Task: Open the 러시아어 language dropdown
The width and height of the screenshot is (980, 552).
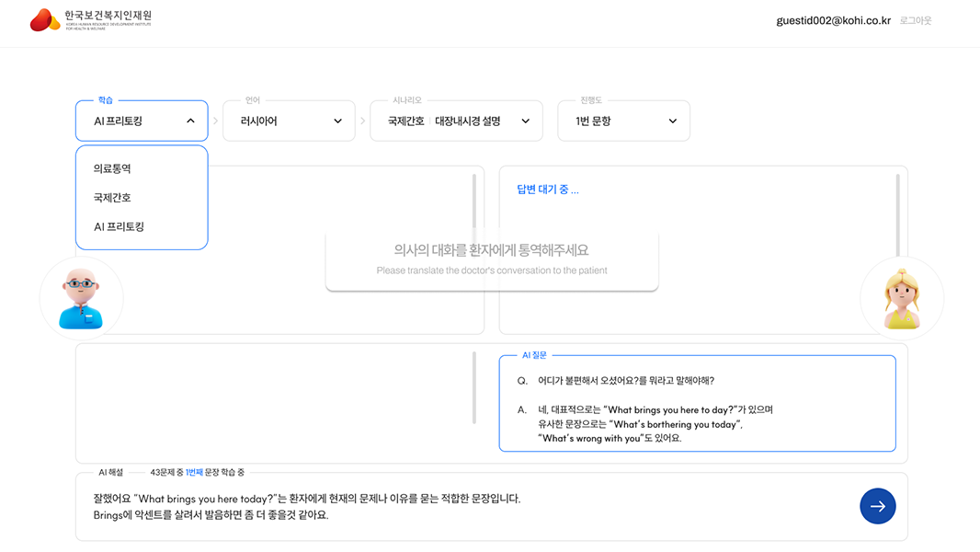Action: [x=289, y=121]
